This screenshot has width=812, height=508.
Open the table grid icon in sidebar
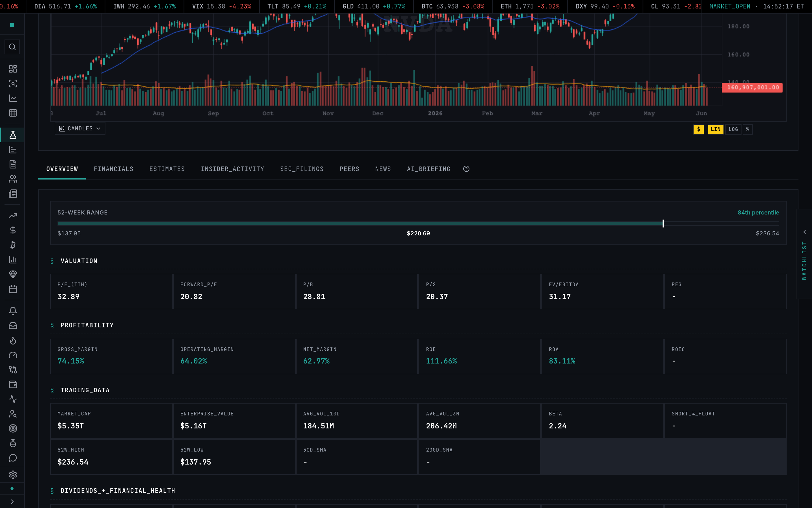tap(13, 113)
